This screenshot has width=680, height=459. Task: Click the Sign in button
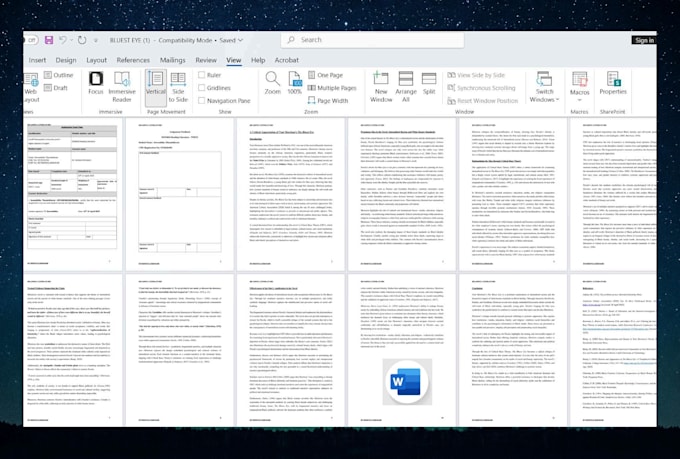click(x=644, y=40)
